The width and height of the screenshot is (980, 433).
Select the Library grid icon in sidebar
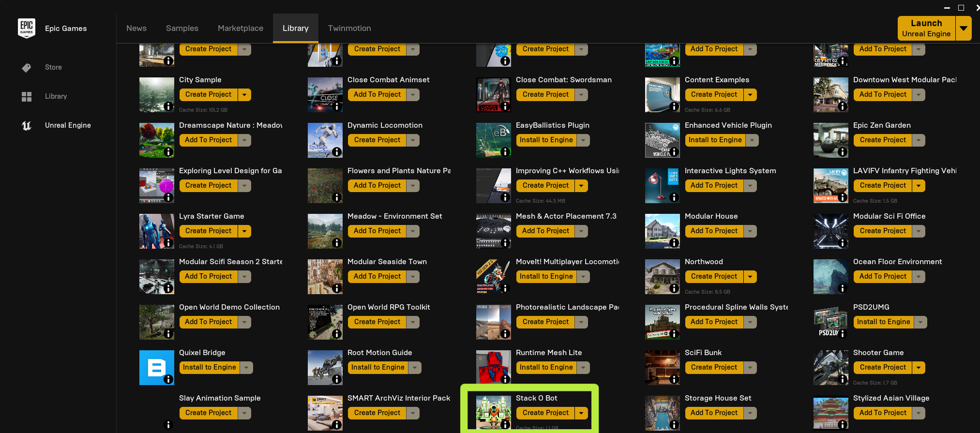[x=27, y=96]
